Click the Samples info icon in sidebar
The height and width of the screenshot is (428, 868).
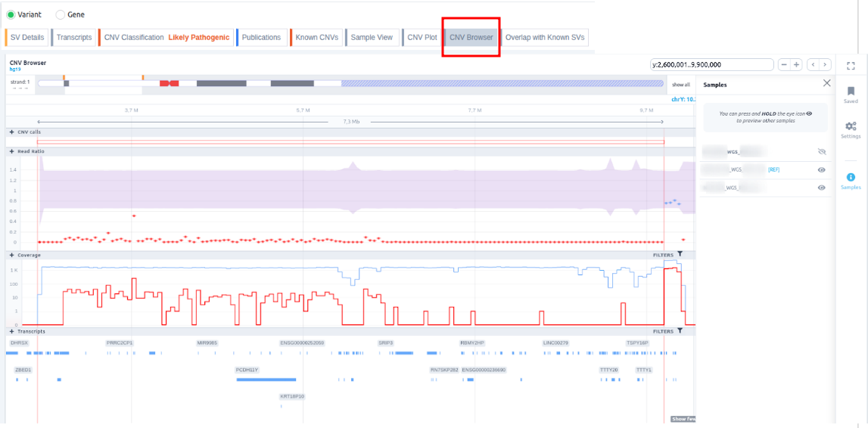[851, 178]
